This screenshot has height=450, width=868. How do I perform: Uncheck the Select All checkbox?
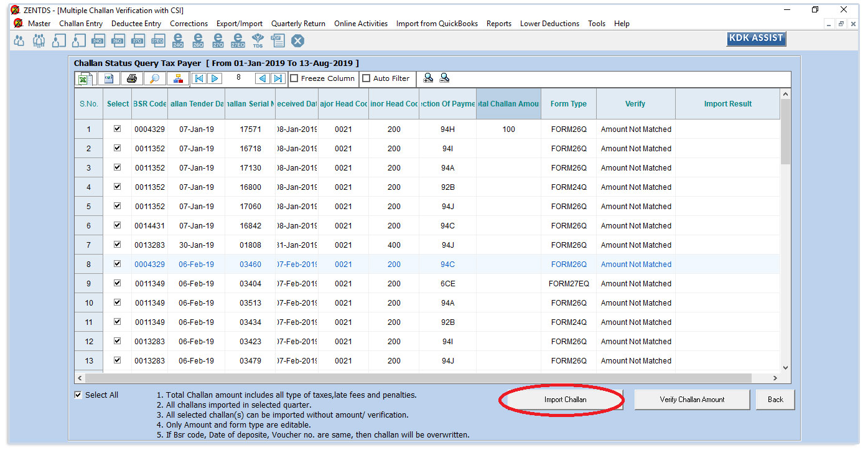tap(78, 395)
